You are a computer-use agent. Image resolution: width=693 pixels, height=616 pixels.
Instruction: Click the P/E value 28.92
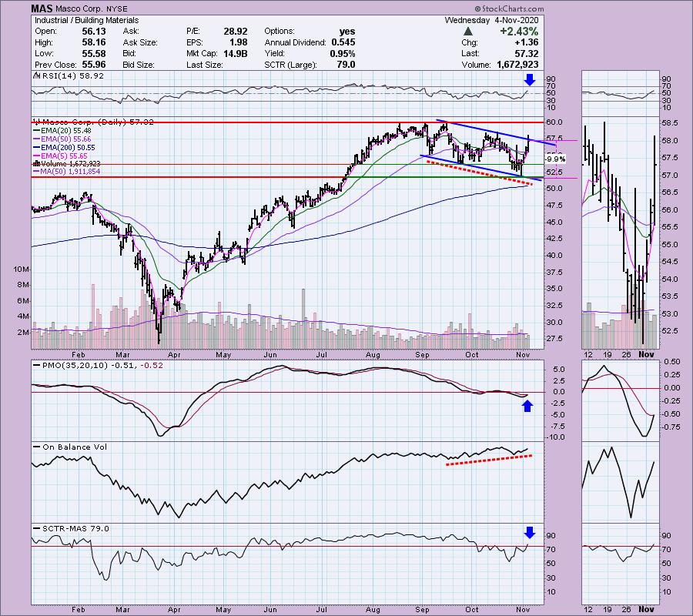click(x=236, y=32)
